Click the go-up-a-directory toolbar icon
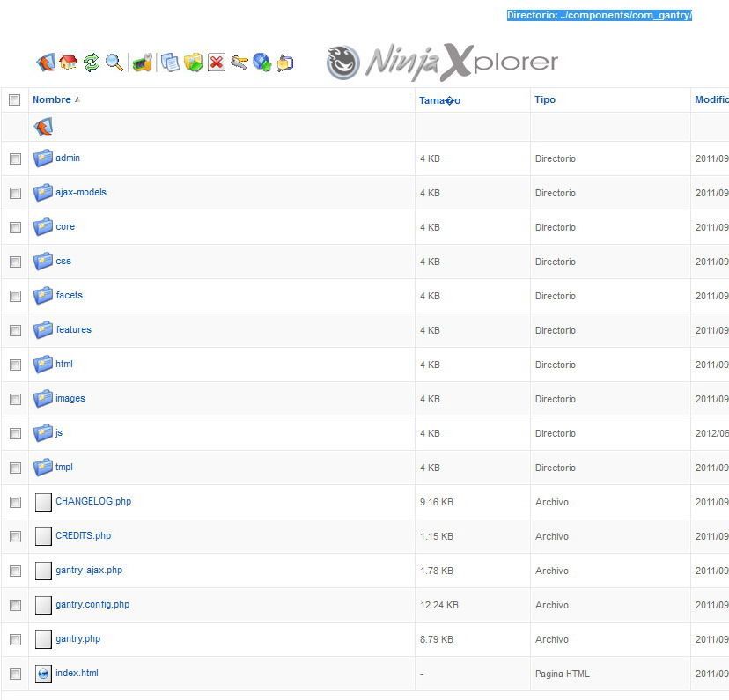 [x=46, y=63]
